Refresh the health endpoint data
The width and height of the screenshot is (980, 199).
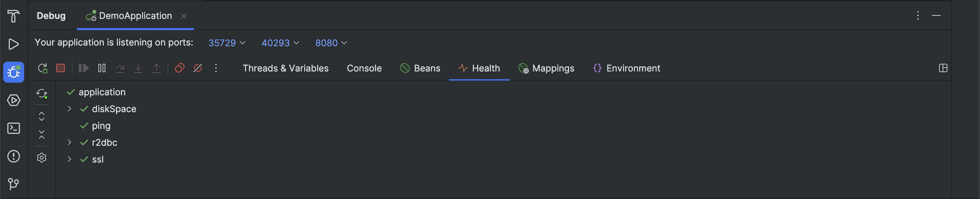(42, 93)
